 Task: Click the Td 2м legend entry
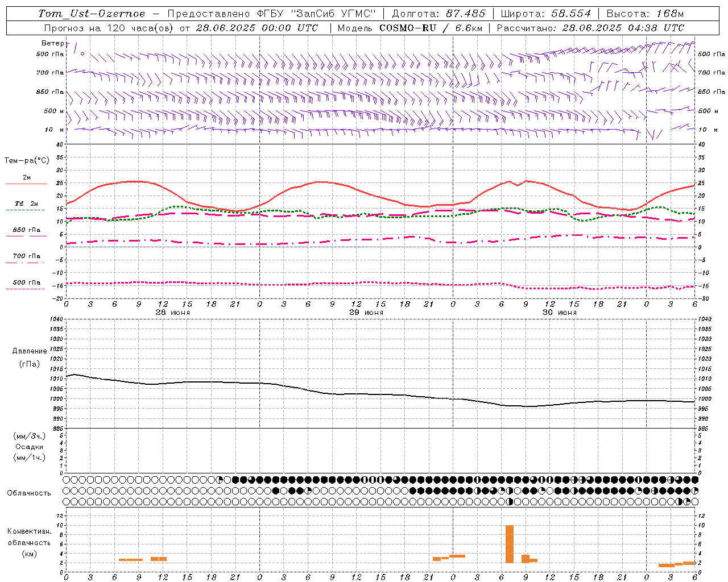click(26, 203)
